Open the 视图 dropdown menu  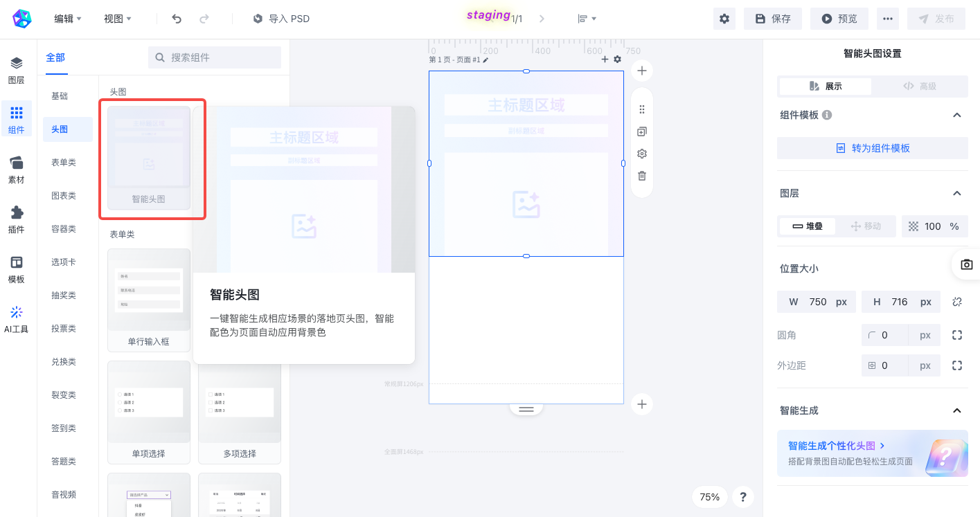click(x=118, y=19)
